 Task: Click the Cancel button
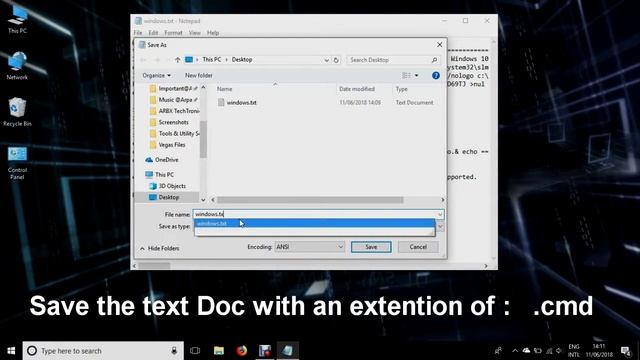point(418,247)
